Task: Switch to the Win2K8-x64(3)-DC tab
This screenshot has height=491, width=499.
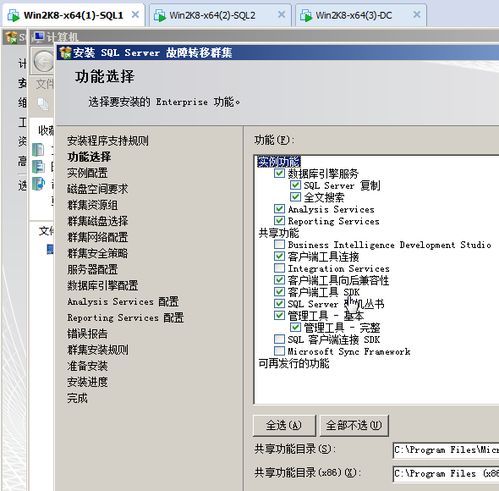Action: [361, 15]
